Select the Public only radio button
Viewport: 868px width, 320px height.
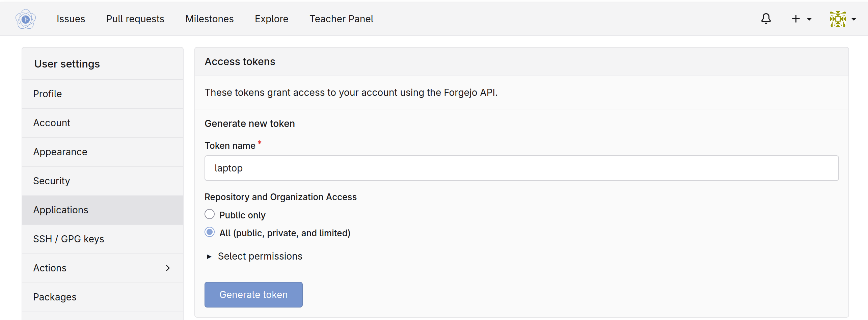pyautogui.click(x=210, y=214)
